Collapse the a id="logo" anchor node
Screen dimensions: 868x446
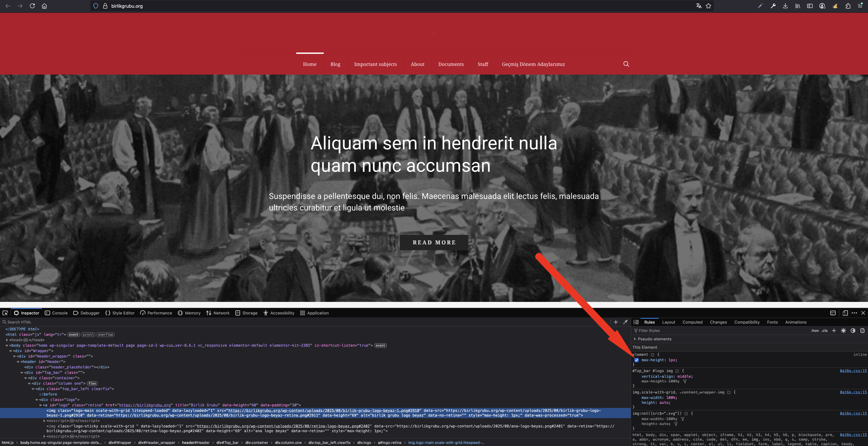coord(40,405)
